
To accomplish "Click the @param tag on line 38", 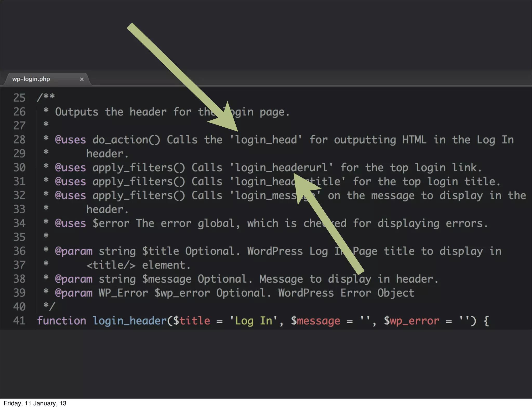I will (x=74, y=279).
